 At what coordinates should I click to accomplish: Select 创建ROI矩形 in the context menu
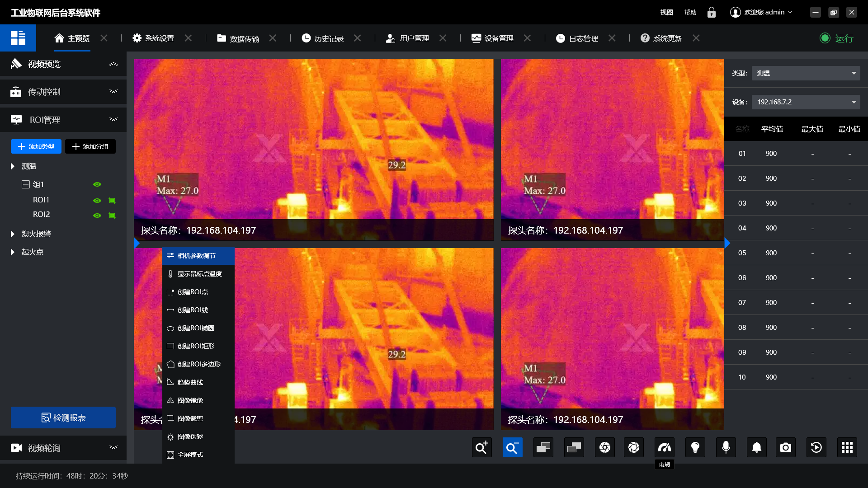(196, 346)
